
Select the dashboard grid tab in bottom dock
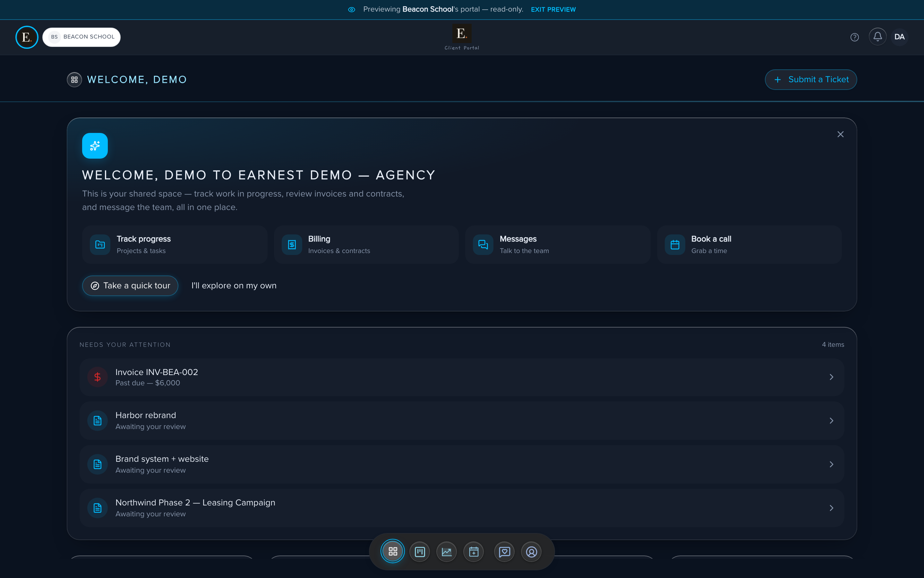coord(392,551)
